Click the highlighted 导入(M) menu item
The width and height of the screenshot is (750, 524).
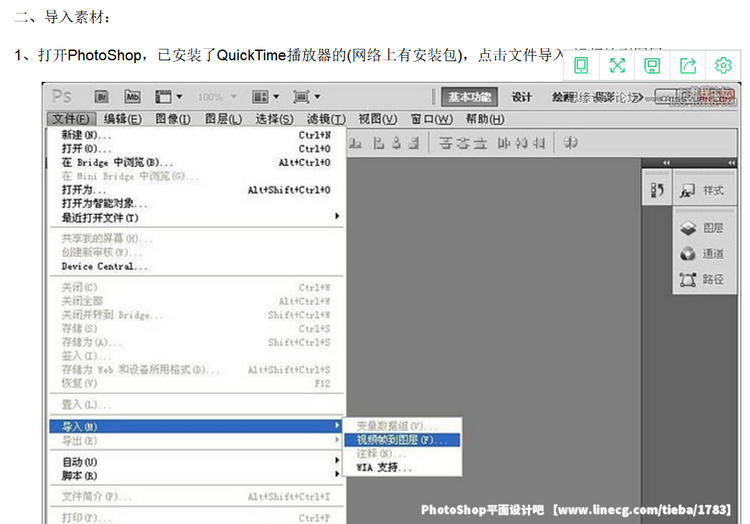tap(196, 426)
